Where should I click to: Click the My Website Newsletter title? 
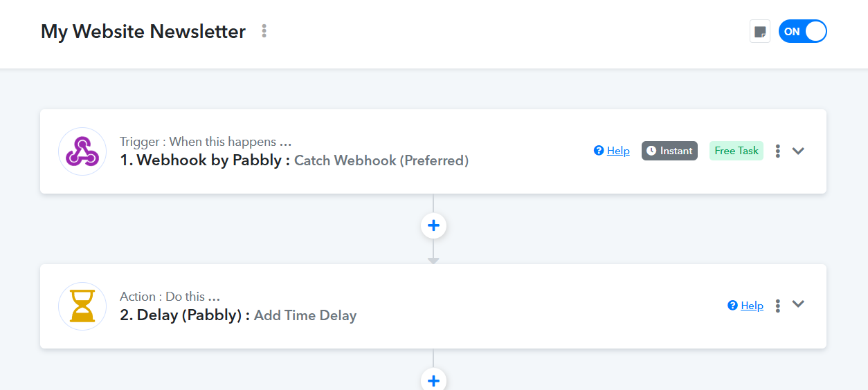pos(143,32)
